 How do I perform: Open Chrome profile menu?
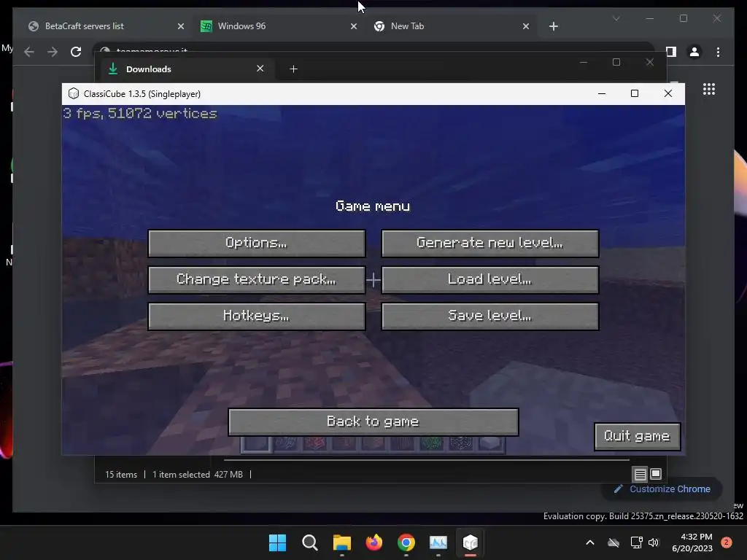tap(694, 52)
